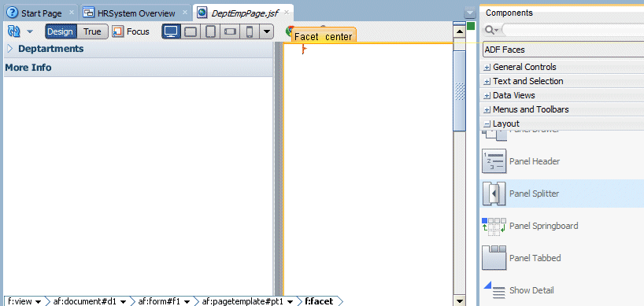
Task: Select the Panel Header component icon
Action: coord(494,161)
